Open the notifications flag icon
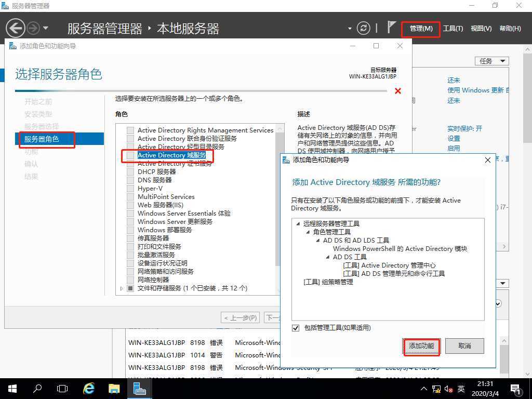 pyautogui.click(x=391, y=27)
